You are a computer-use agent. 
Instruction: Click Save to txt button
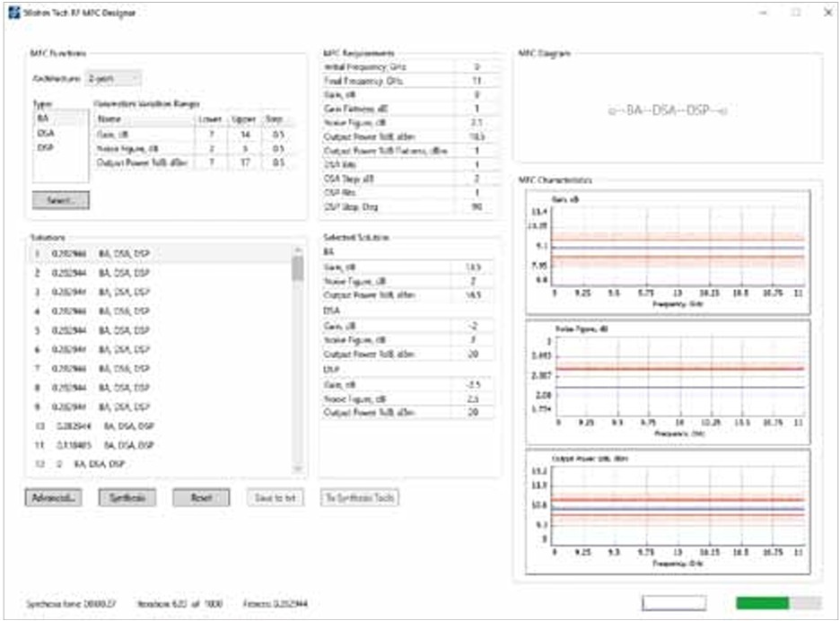coord(276,497)
